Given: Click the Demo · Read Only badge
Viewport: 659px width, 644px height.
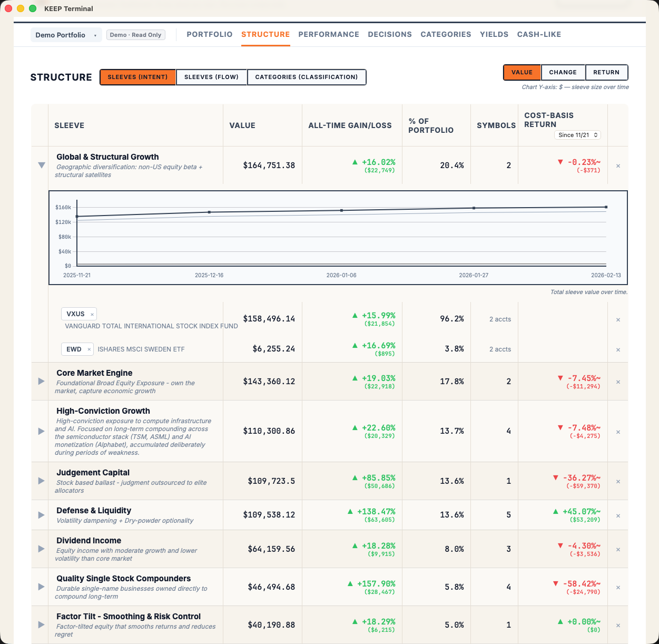Looking at the screenshot, I should click(x=135, y=35).
